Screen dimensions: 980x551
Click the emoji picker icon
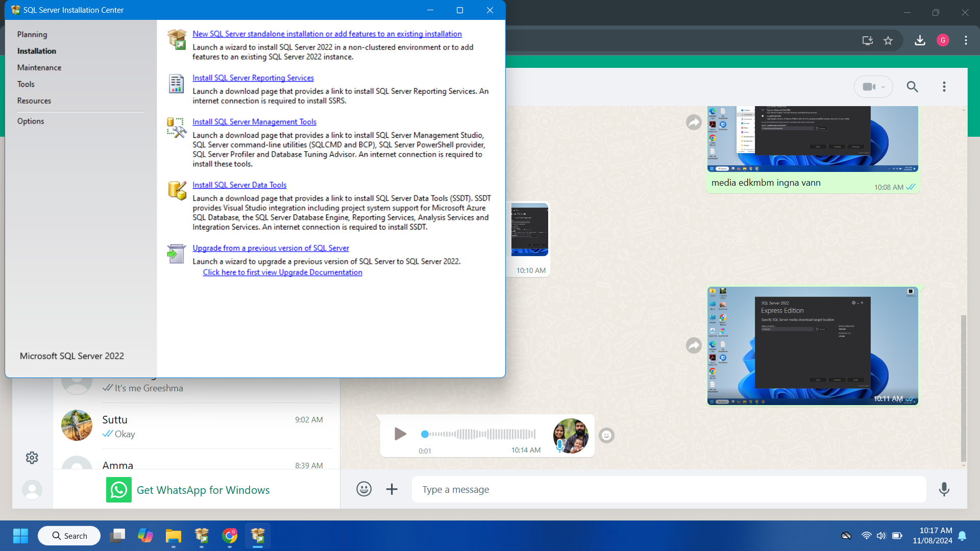363,489
